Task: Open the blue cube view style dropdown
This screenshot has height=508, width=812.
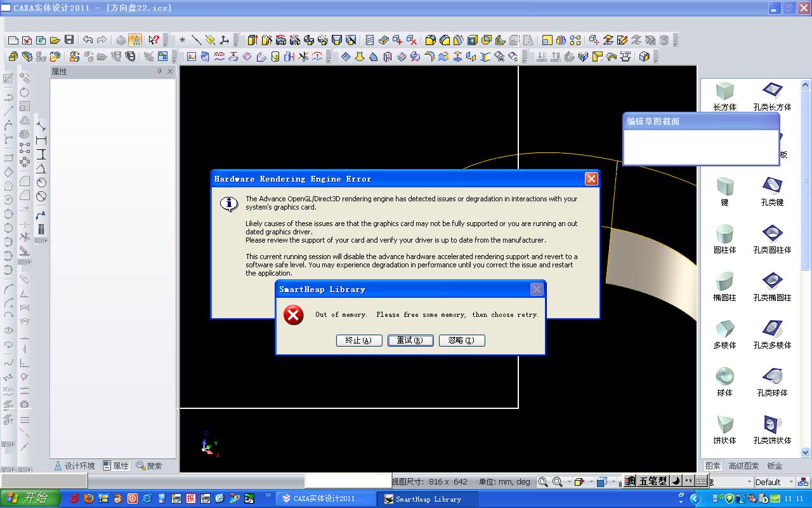Action: pyautogui.click(x=613, y=482)
